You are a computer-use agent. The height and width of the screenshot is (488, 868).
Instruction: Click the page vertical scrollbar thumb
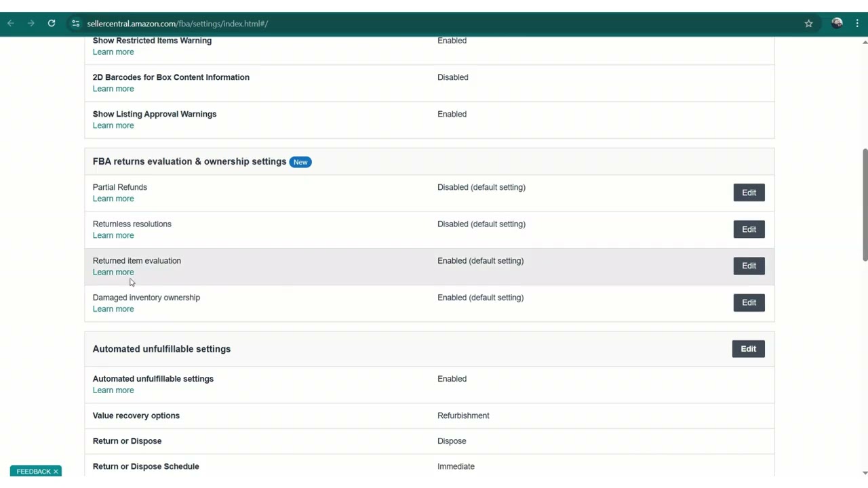click(x=865, y=203)
